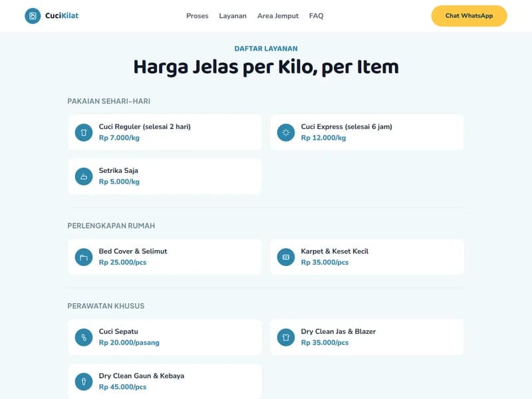
Task: Click the price 'Rp 5.000/kg'
Action: click(119, 182)
